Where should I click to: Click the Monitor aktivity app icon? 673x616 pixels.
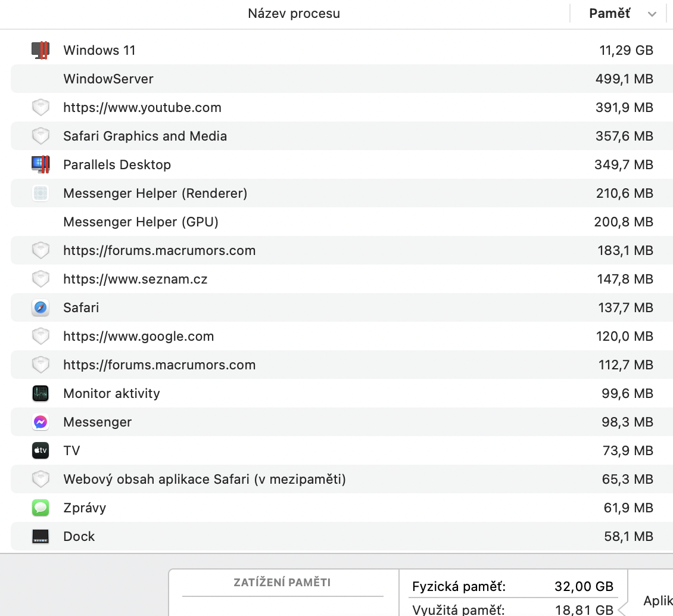coord(40,393)
